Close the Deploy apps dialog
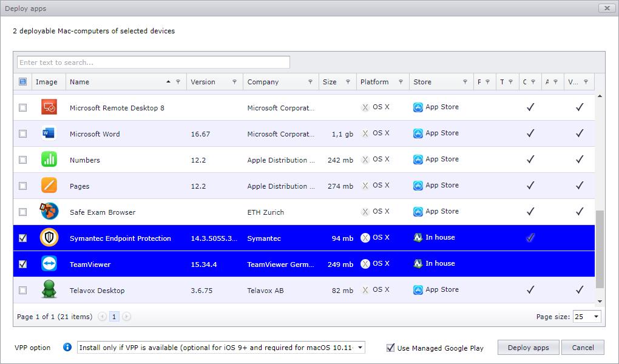 607,8
